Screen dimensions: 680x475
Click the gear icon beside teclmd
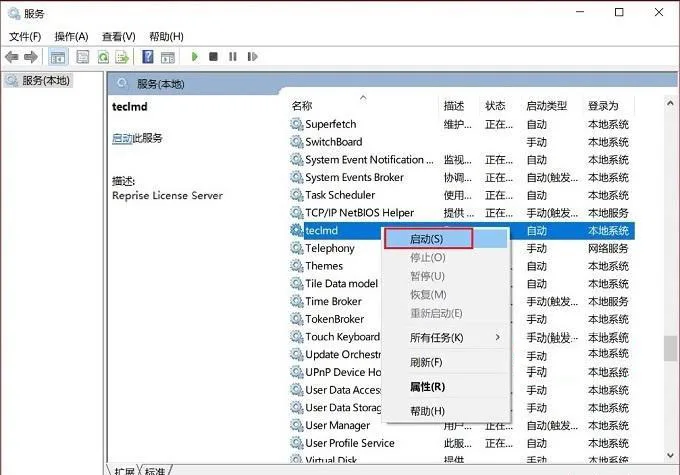(x=297, y=230)
